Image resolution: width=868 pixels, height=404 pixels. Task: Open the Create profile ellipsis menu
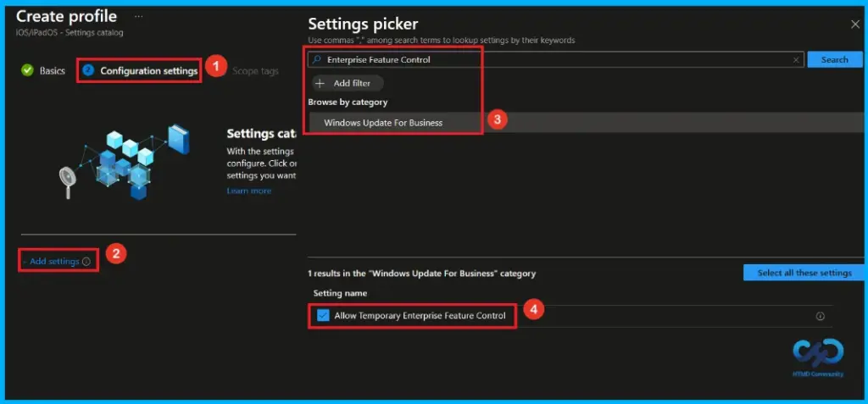pyautogui.click(x=138, y=17)
